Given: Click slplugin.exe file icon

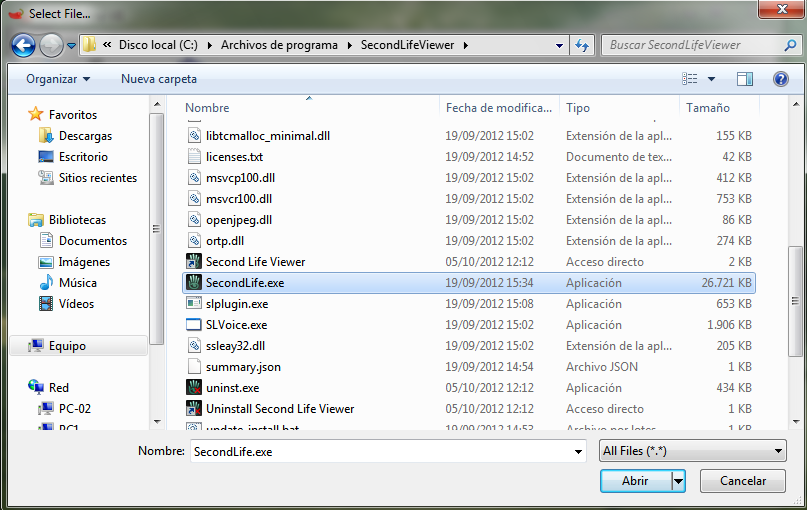Looking at the screenshot, I should (x=194, y=304).
